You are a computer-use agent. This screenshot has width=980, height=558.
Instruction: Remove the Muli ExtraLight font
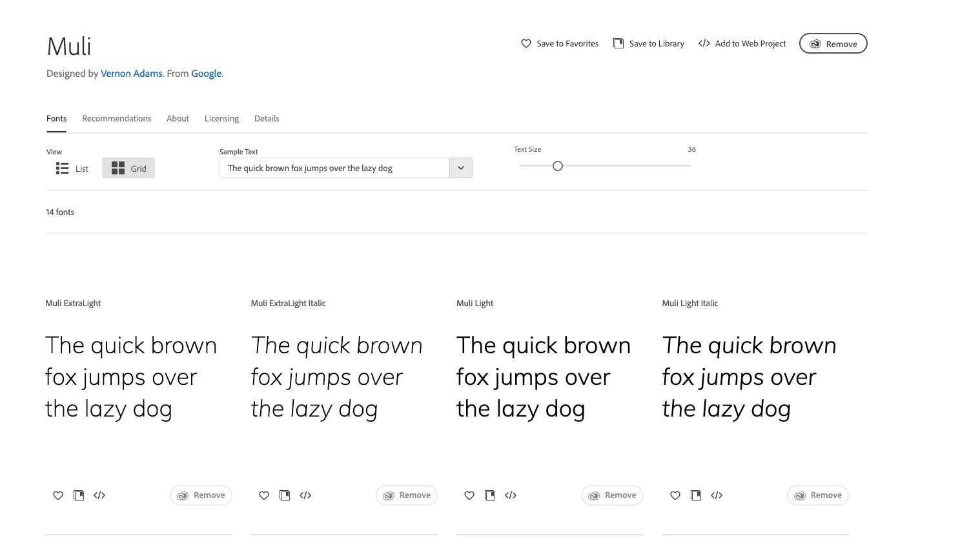point(201,495)
